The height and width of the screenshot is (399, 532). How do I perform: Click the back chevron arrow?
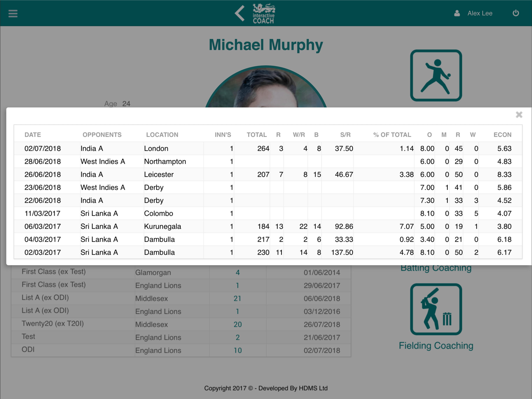[x=240, y=13]
